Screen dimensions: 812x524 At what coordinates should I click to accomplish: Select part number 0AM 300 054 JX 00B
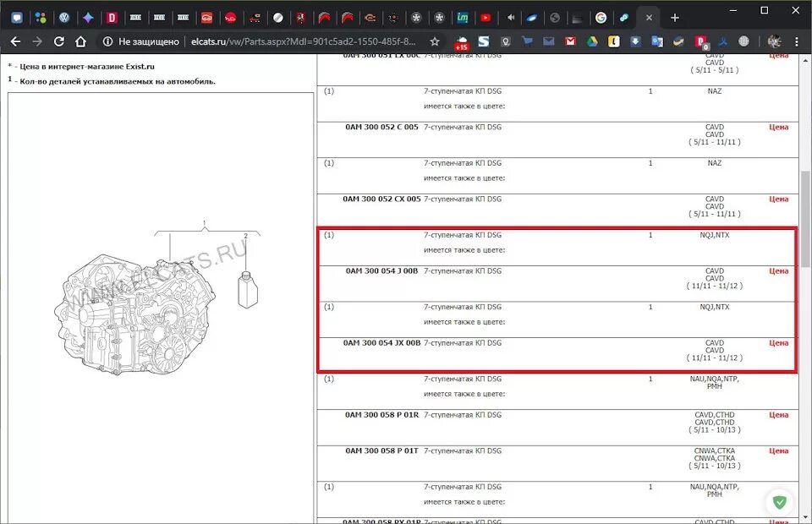pyautogui.click(x=381, y=342)
